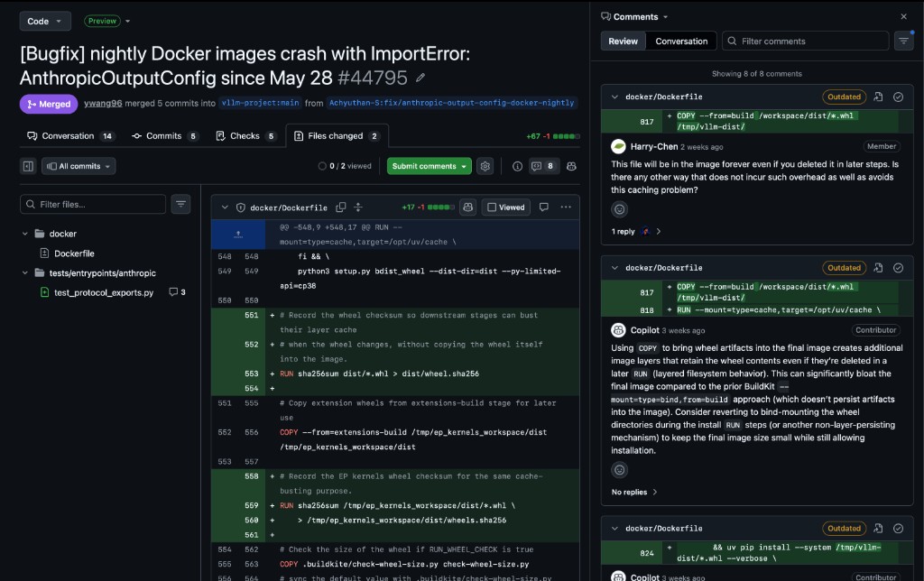Open vllm-project:main branch link
The height and width of the screenshot is (581, 924).
(x=260, y=103)
